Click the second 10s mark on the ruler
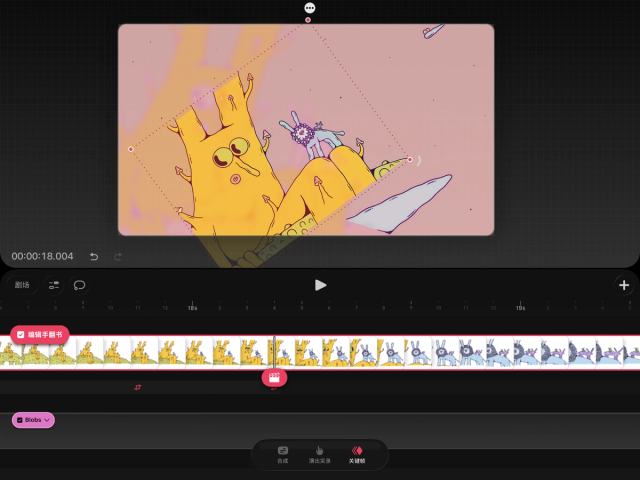 pyautogui.click(x=520, y=306)
